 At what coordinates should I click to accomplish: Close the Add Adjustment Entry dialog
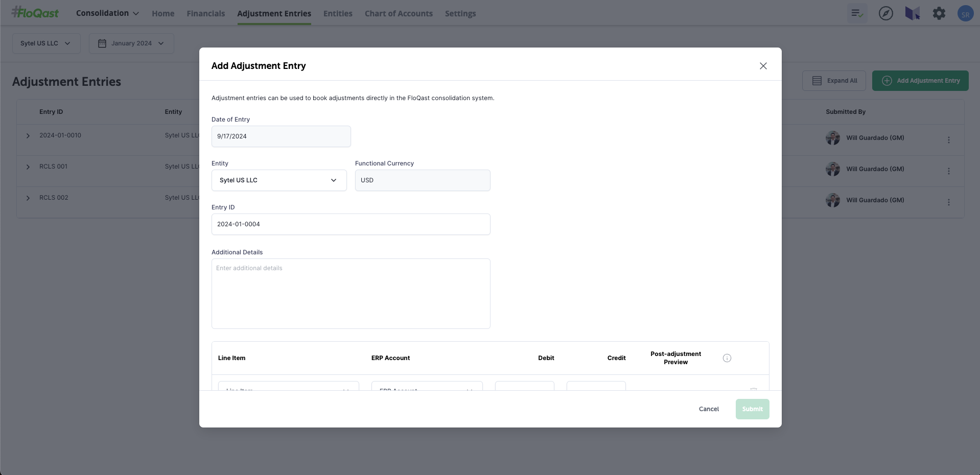click(763, 66)
